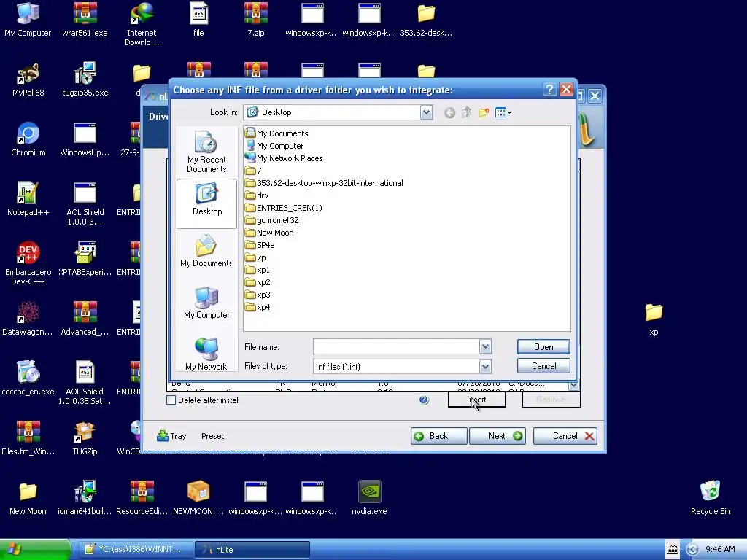Click the Back button in nLite
The width and height of the screenshot is (747, 560).
coord(438,436)
